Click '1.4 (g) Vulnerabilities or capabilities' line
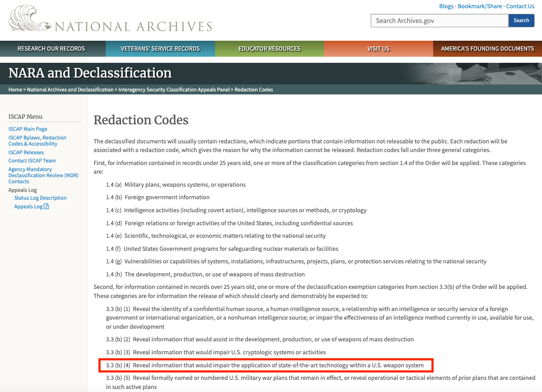Image resolution: width=542 pixels, height=392 pixels. click(x=296, y=261)
